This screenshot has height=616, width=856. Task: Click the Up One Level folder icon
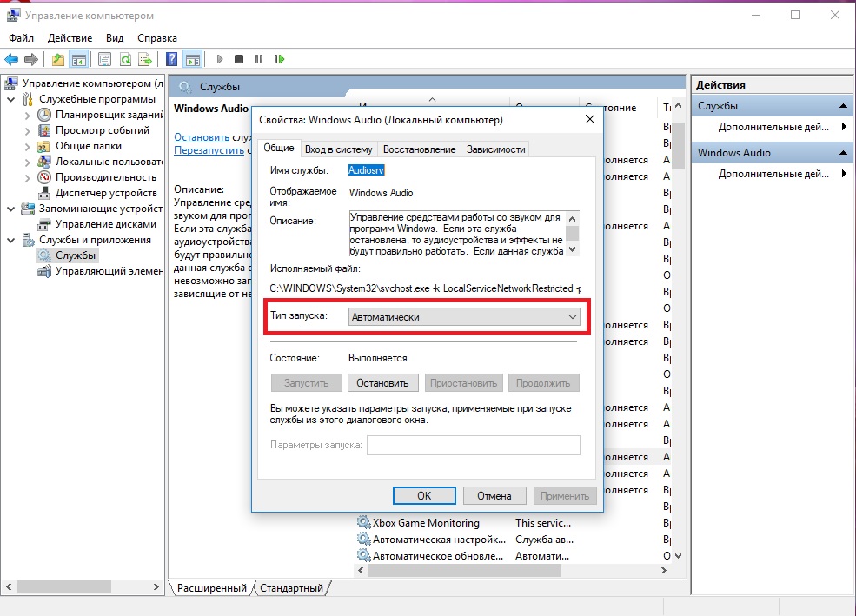(x=58, y=59)
